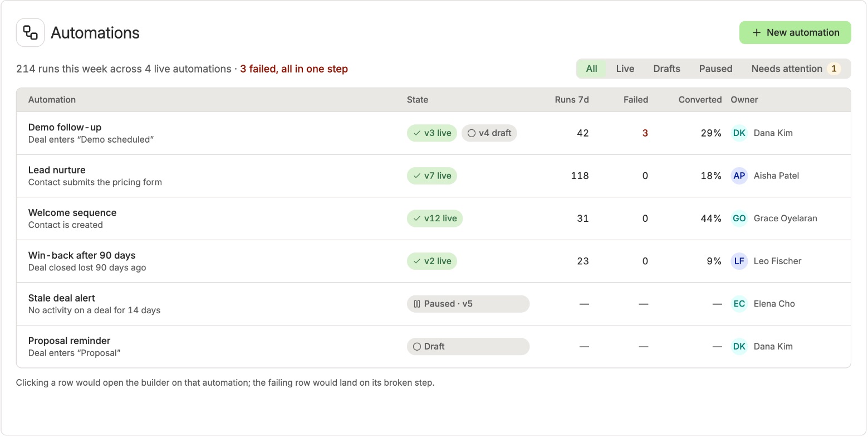
Task: Click the State column header
Action: 418,100
